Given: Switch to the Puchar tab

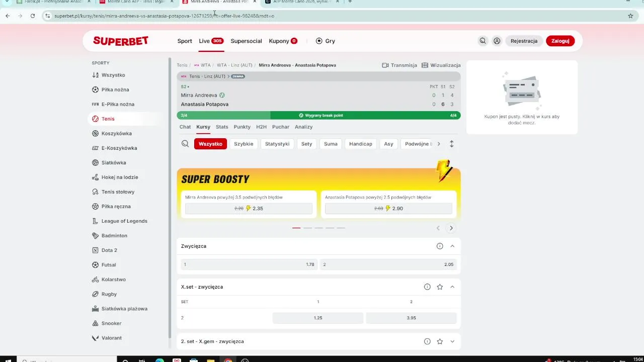Looking at the screenshot, I should (281, 127).
